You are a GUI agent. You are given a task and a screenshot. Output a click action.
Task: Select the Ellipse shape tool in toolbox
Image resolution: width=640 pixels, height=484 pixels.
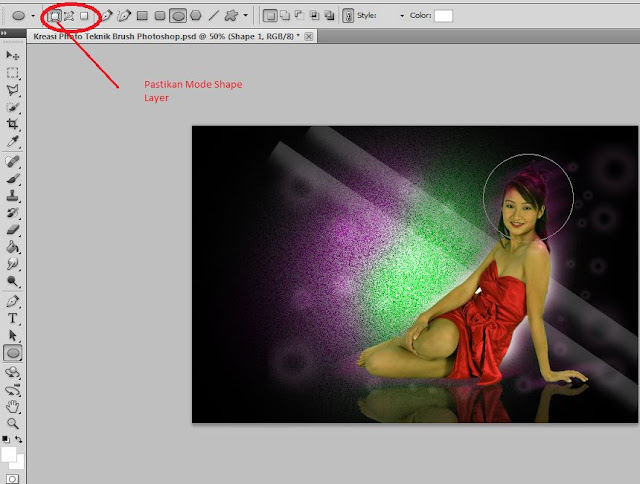(x=13, y=353)
